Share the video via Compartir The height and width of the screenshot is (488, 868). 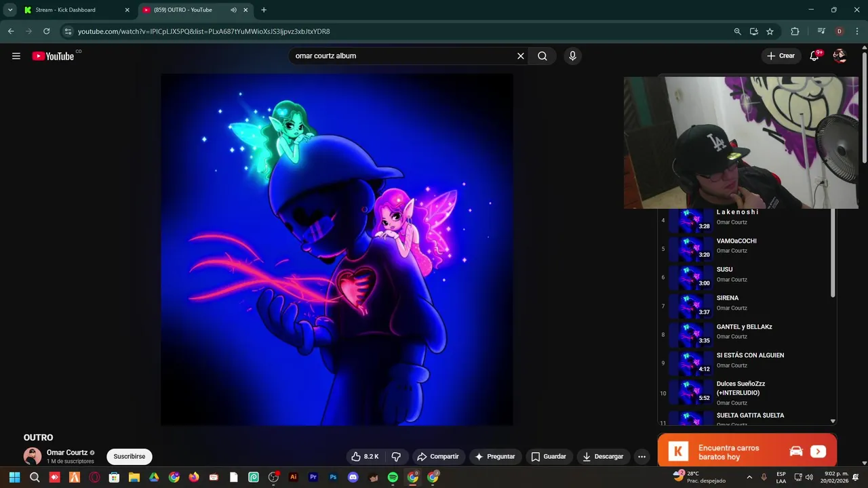click(x=438, y=457)
